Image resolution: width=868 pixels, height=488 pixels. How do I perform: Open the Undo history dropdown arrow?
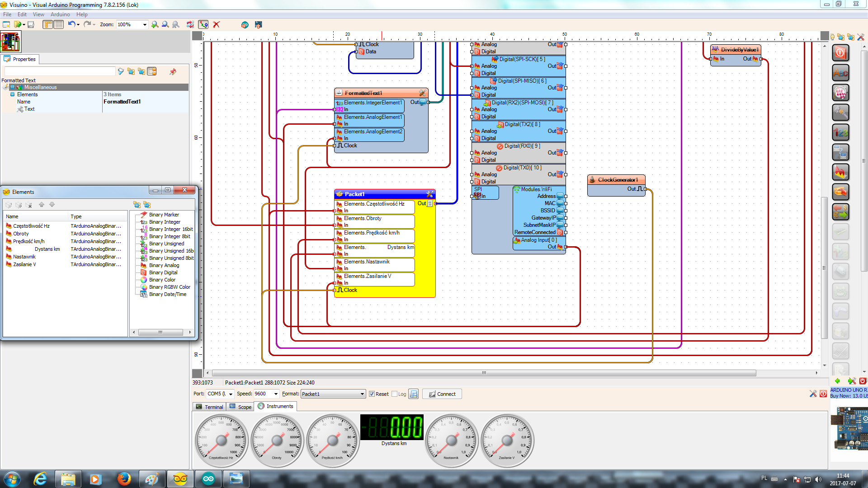(78, 25)
